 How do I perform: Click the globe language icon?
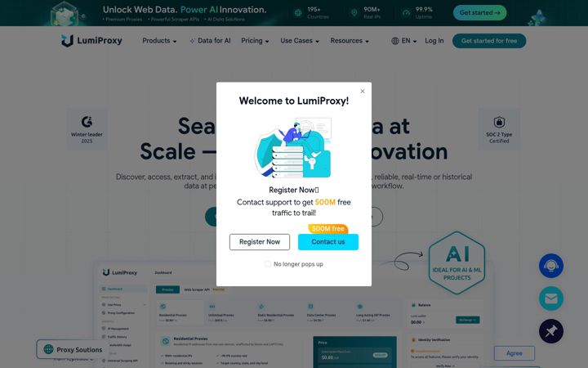coord(395,41)
